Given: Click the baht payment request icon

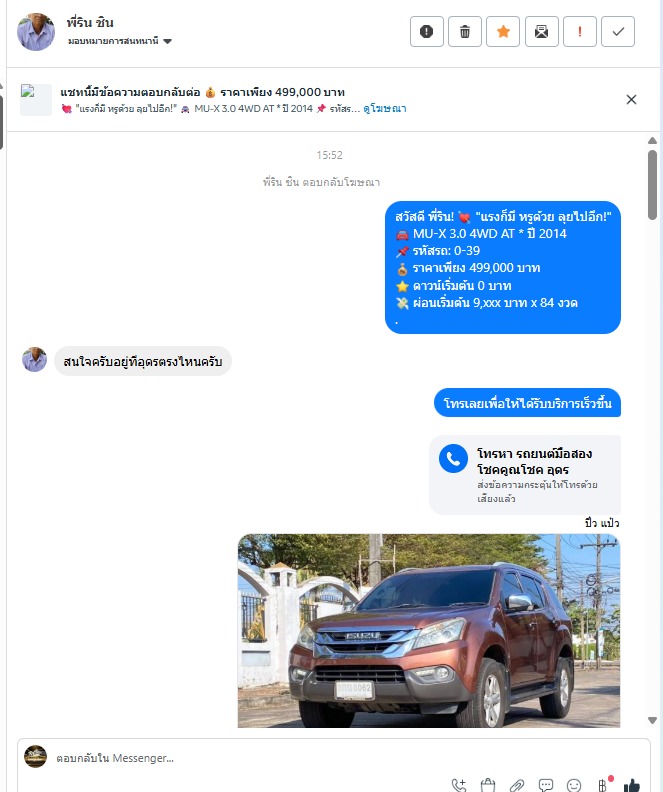Looking at the screenshot, I should [603, 785].
